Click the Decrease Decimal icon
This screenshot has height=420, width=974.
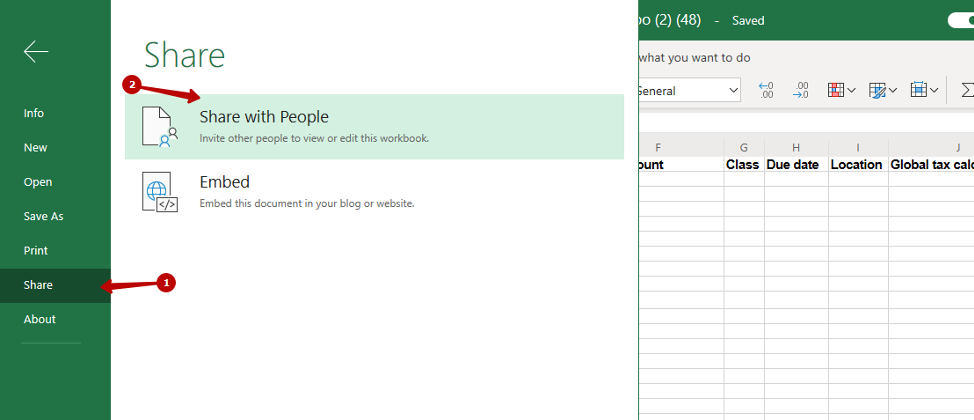(x=801, y=91)
